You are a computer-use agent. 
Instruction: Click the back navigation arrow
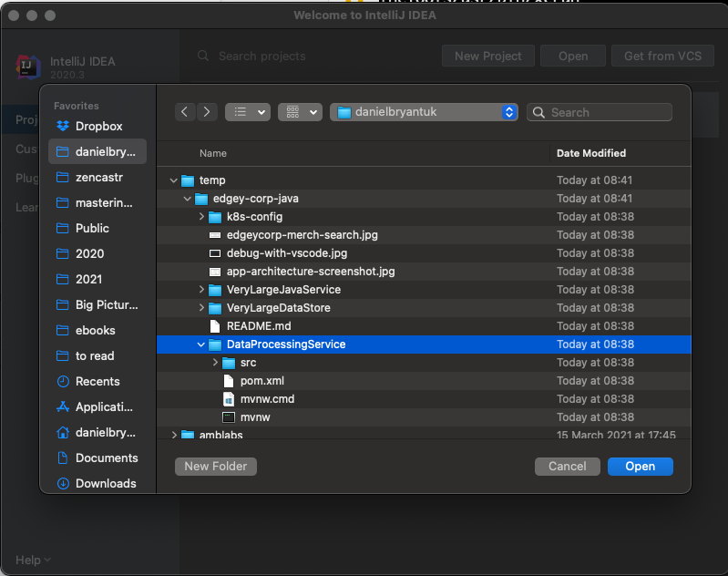coord(186,112)
